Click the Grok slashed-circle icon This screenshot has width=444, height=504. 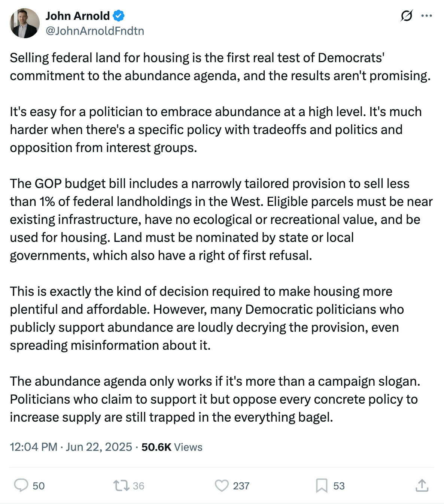406,16
